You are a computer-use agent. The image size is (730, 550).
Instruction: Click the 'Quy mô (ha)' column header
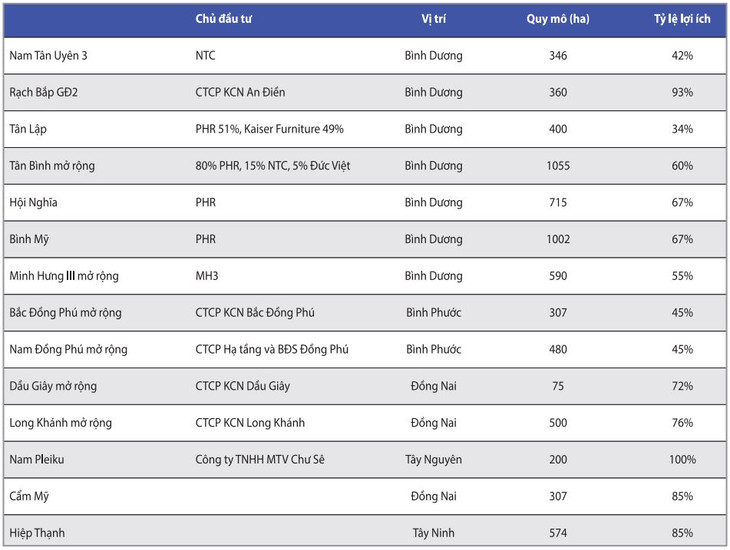[558, 20]
